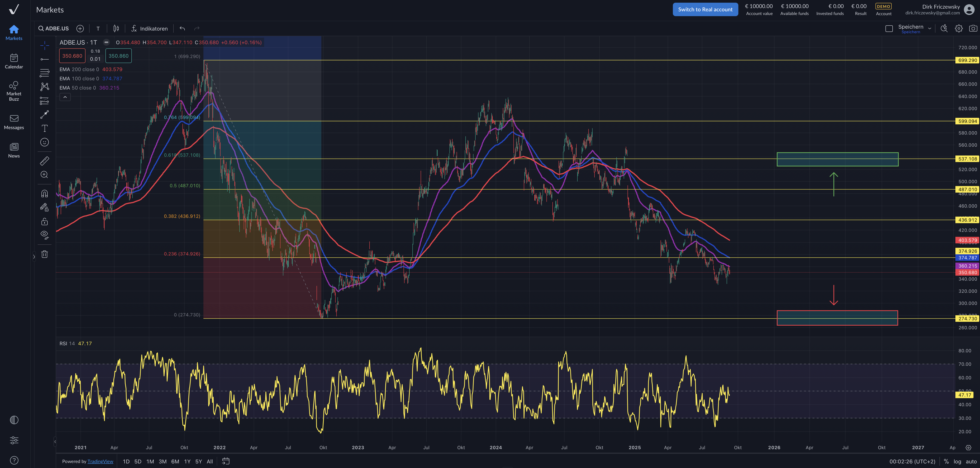The image size is (980, 468).
Task: Enable magnet snap mode
Action: coord(45,193)
